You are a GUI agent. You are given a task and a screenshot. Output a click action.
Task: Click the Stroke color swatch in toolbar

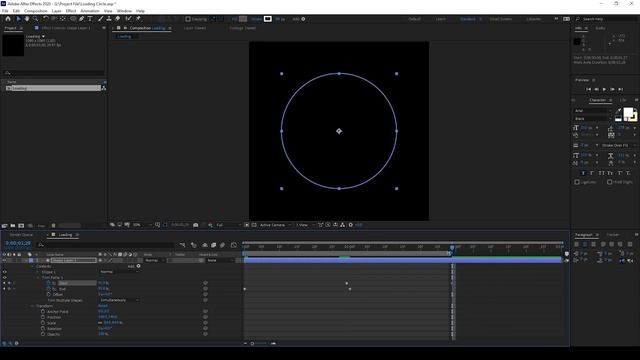[267, 19]
